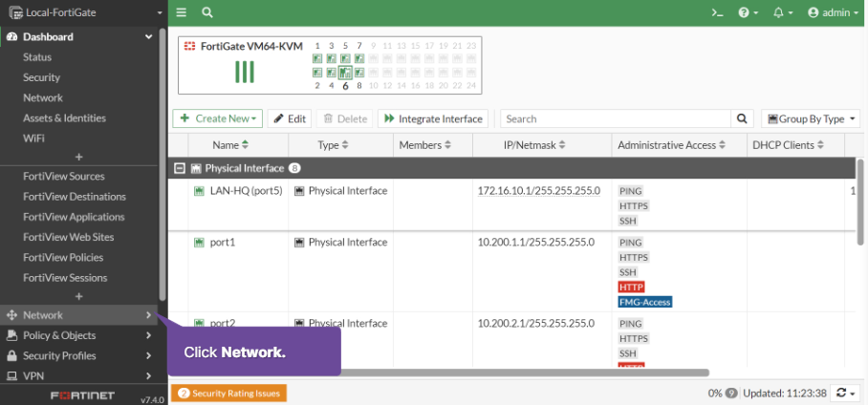Click the Delete button
Screen dimensions: 868x405
(x=345, y=118)
